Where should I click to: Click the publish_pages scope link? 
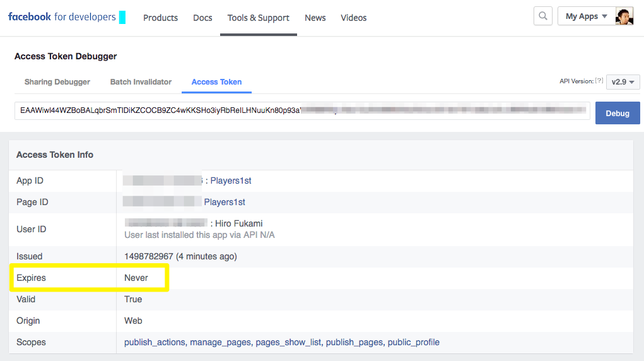tap(354, 342)
